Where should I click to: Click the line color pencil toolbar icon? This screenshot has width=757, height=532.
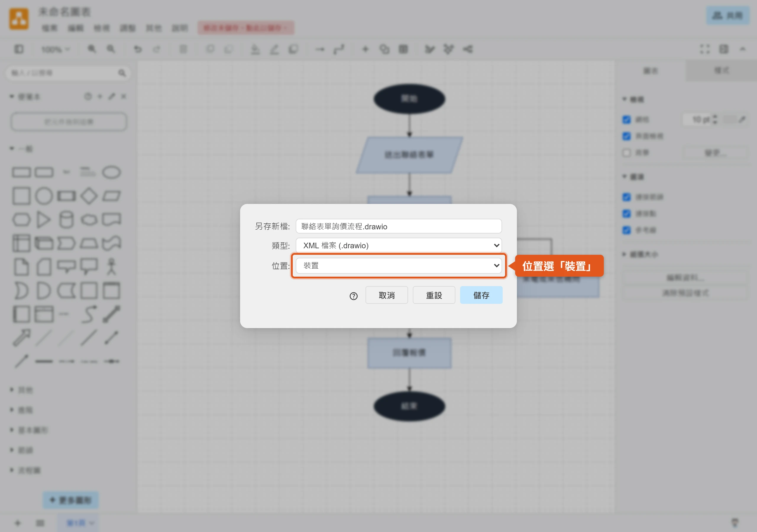click(x=274, y=49)
